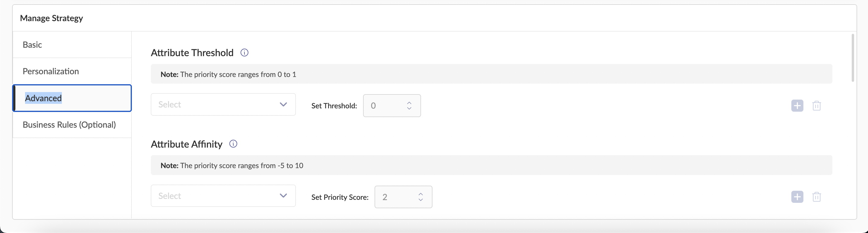Increase the Set Threshold value
This screenshot has width=868, height=233.
[x=409, y=103]
